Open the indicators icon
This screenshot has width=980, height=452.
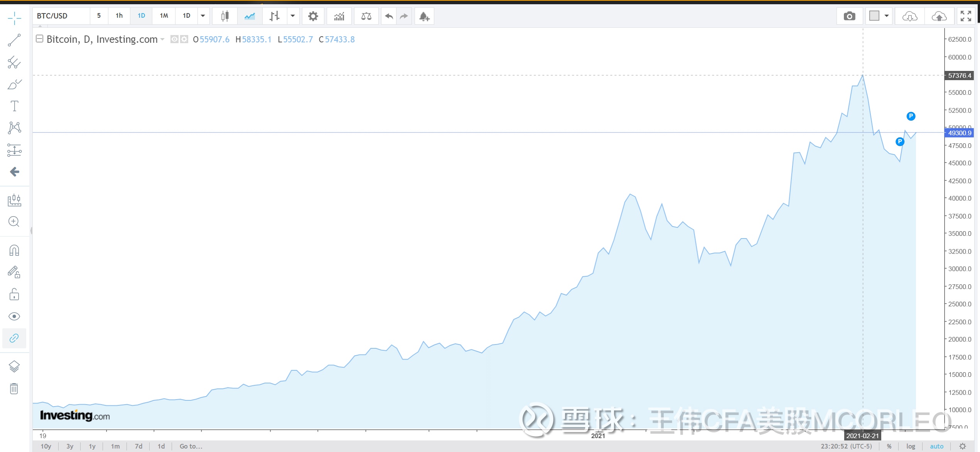[x=339, y=16]
